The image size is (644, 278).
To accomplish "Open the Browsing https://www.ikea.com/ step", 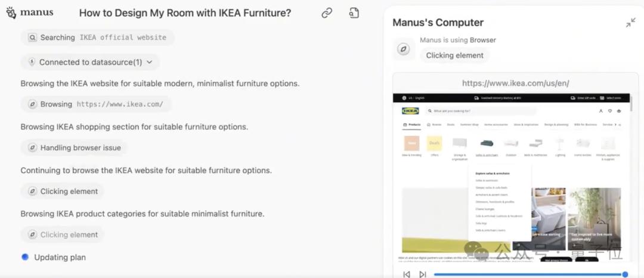I will (x=95, y=104).
